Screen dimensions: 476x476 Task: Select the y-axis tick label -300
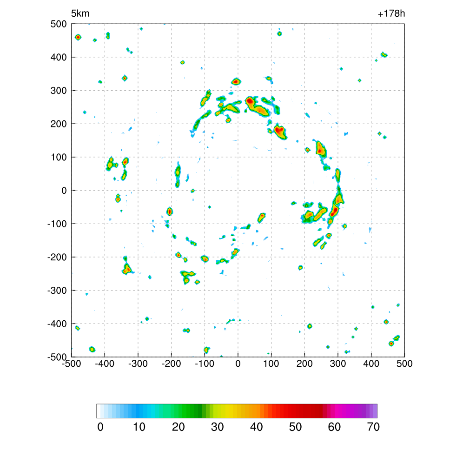[x=57, y=291]
